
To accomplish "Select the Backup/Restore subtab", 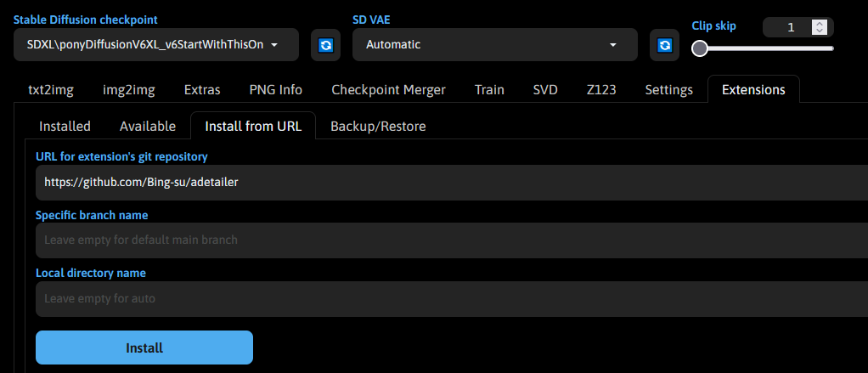I will click(x=378, y=127).
